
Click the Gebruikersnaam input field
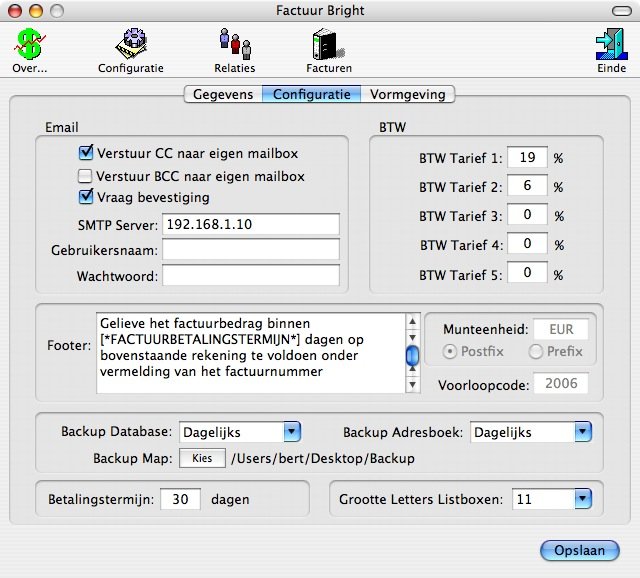coord(251,249)
